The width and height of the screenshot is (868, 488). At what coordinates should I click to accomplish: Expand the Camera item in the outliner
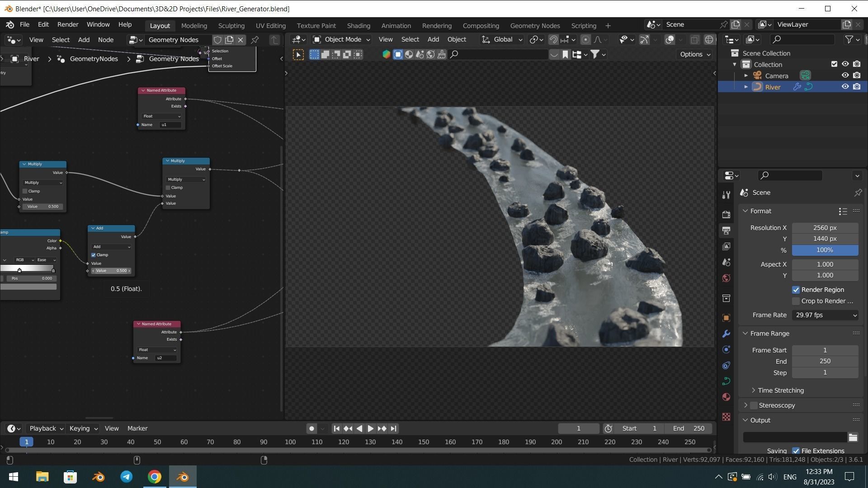[x=746, y=75]
